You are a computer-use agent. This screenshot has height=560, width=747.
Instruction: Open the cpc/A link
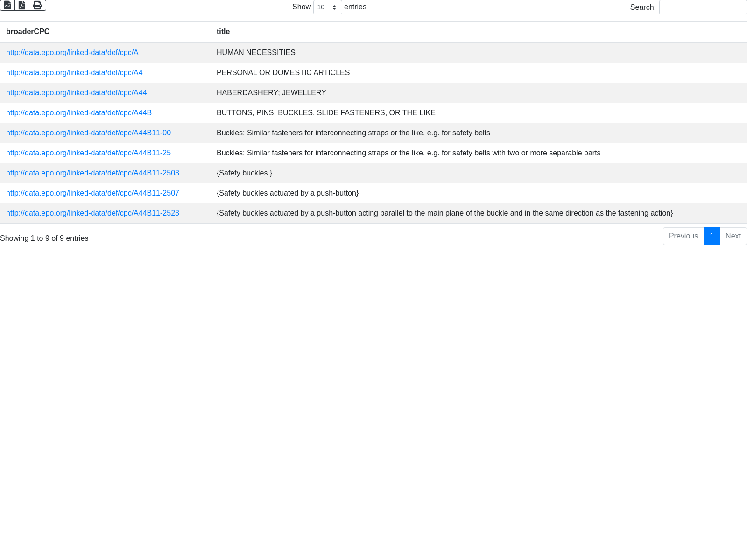(72, 53)
